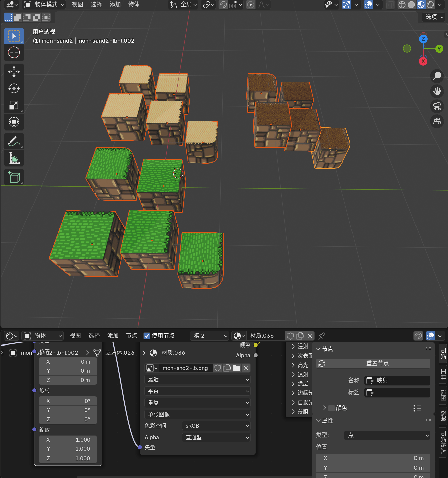Click fake user shield for mon-snd2-lb.png
Image resolution: width=448 pixels, height=478 pixels.
tap(218, 368)
